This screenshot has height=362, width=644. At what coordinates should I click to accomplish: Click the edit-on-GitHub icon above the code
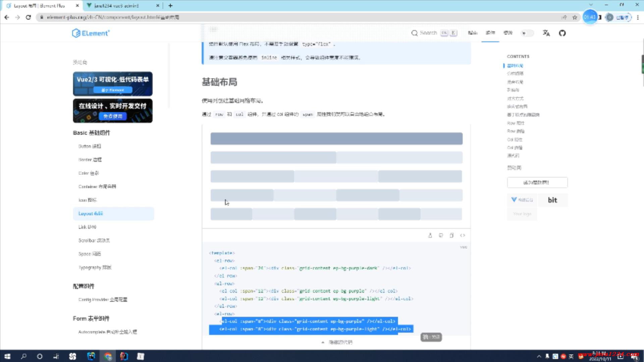point(441,235)
